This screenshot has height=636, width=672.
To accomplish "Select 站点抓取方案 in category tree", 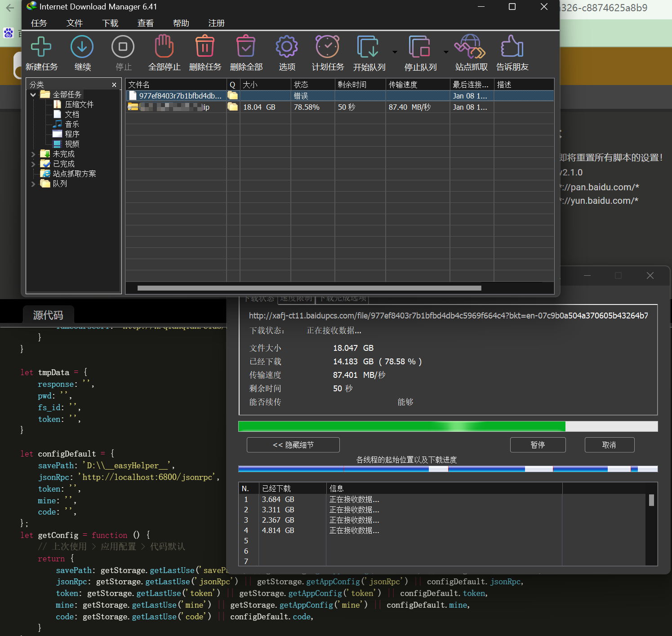I will 75,174.
